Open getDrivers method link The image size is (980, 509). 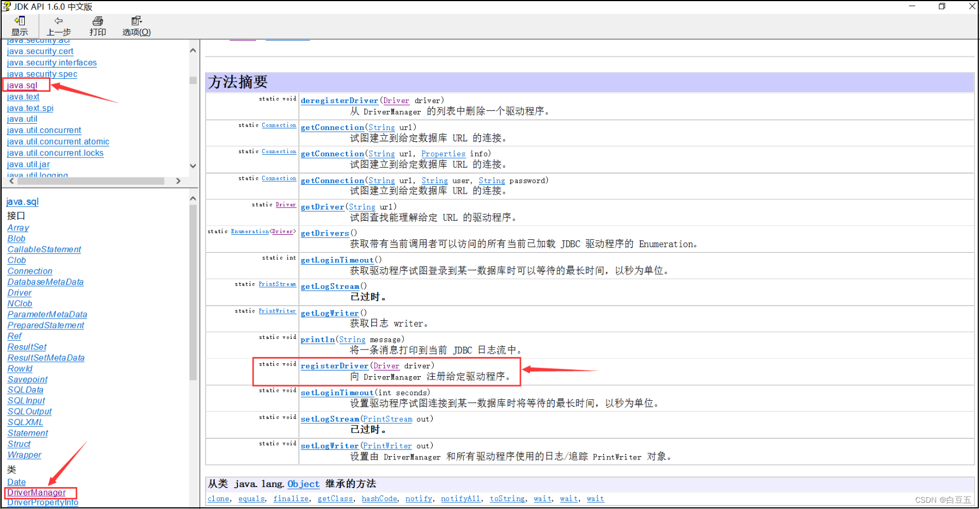325,234
